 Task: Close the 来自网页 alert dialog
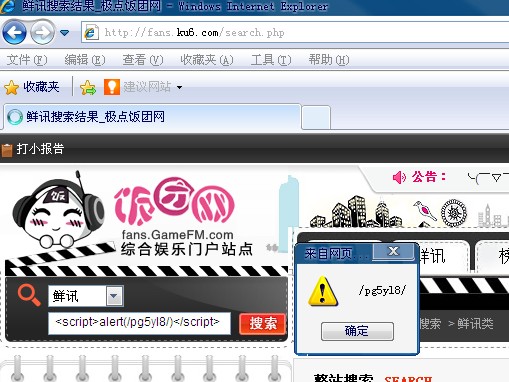point(393,251)
